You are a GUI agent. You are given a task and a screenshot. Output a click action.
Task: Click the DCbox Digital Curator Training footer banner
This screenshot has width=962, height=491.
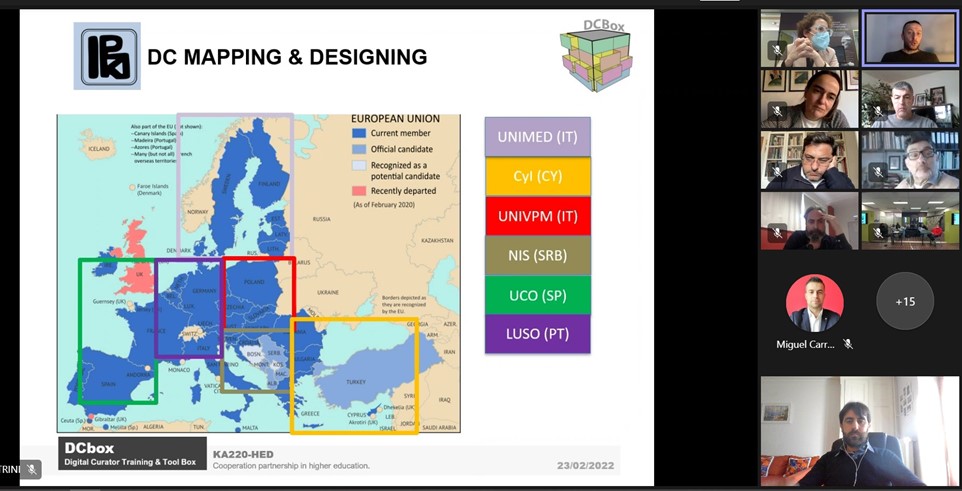pos(132,454)
